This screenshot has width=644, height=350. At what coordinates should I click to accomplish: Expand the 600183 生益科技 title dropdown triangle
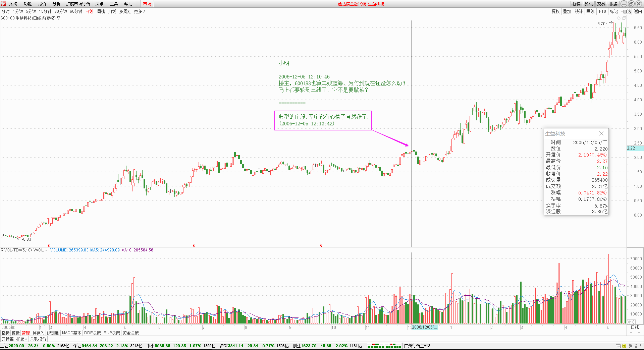point(59,18)
